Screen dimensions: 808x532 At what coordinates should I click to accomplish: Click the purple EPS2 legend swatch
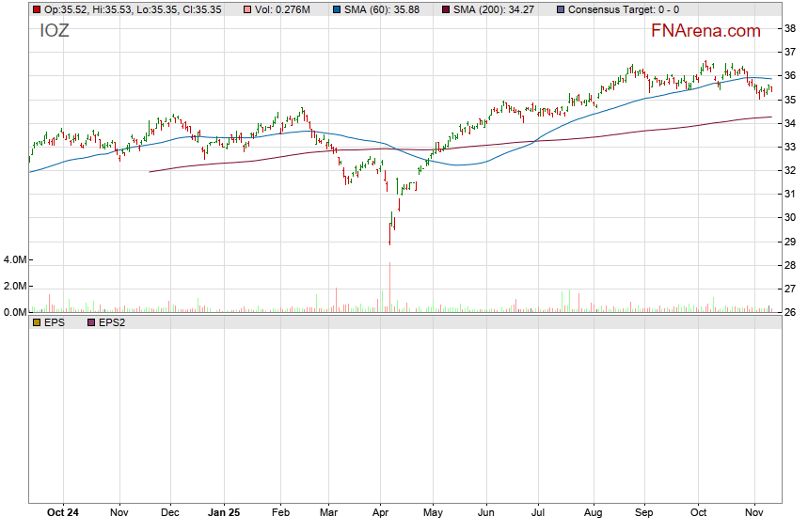[91, 322]
